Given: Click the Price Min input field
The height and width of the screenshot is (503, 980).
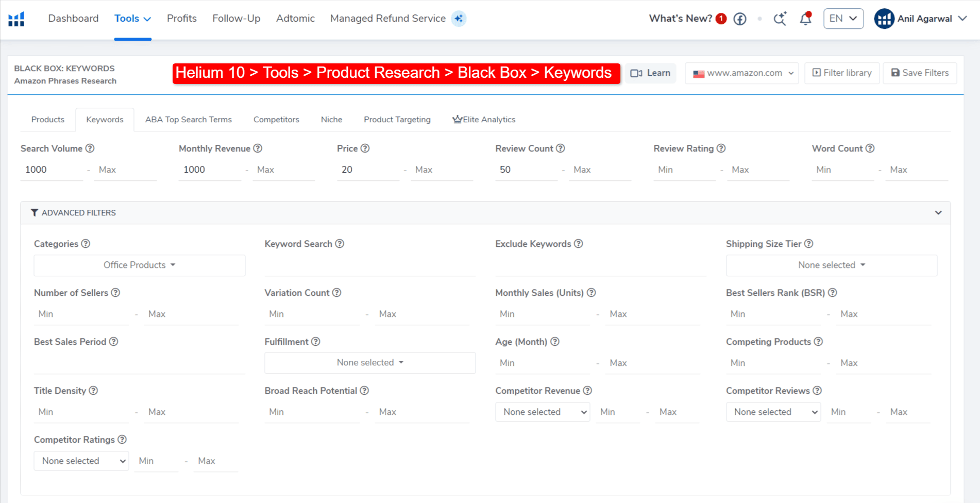Looking at the screenshot, I should pos(368,170).
